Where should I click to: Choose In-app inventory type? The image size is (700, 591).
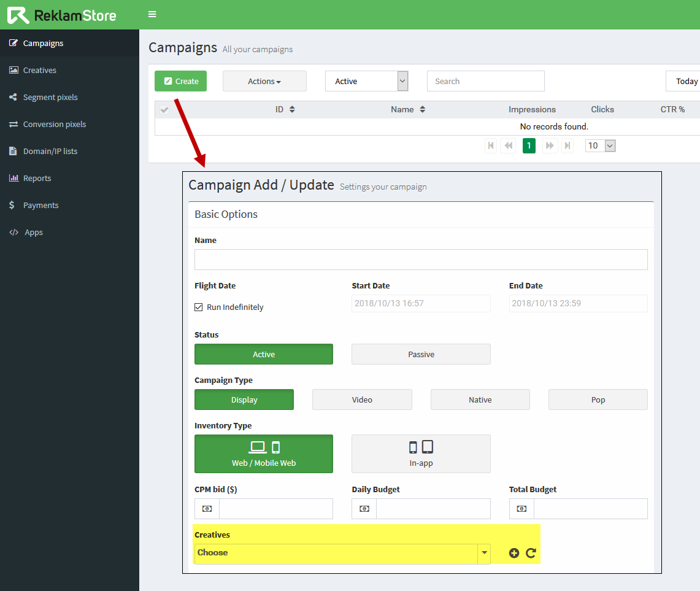point(421,454)
